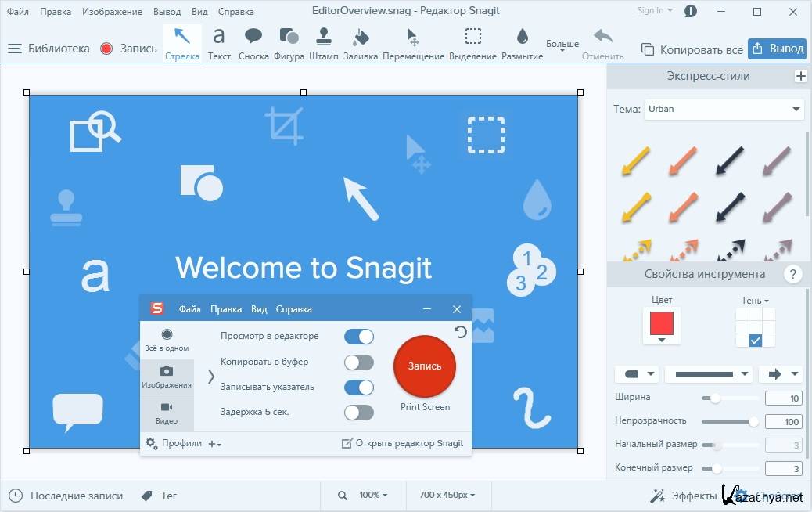Turn on Задержка 5 сек. switch
Viewport: 812px width, 512px height.
(x=359, y=412)
